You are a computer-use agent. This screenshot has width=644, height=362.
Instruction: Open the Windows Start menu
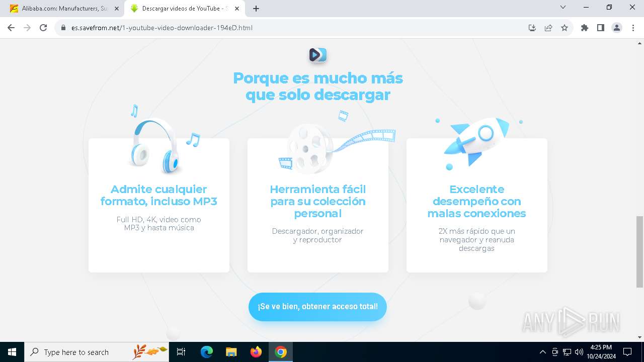(12, 352)
